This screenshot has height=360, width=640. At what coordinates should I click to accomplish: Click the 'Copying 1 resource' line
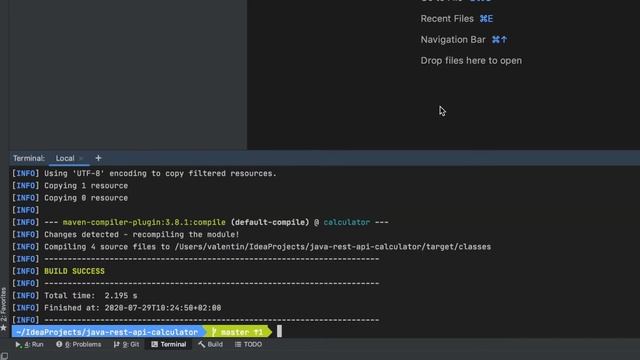click(70, 186)
